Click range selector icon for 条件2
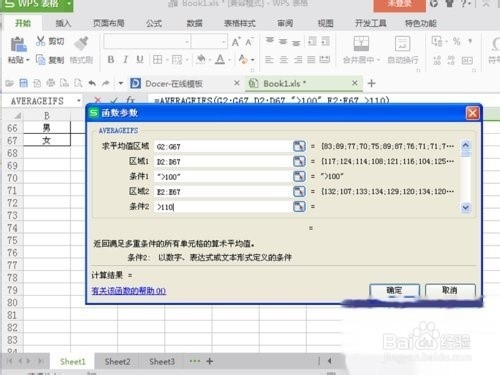 coord(299,206)
